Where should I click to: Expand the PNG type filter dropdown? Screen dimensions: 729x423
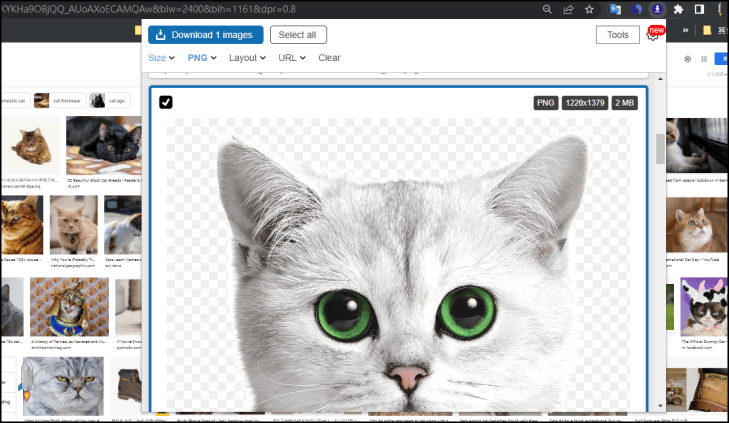(202, 58)
